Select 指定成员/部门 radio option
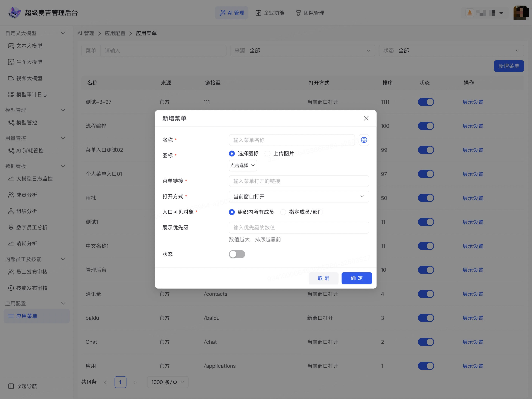The width and height of the screenshot is (532, 399). 283,212
